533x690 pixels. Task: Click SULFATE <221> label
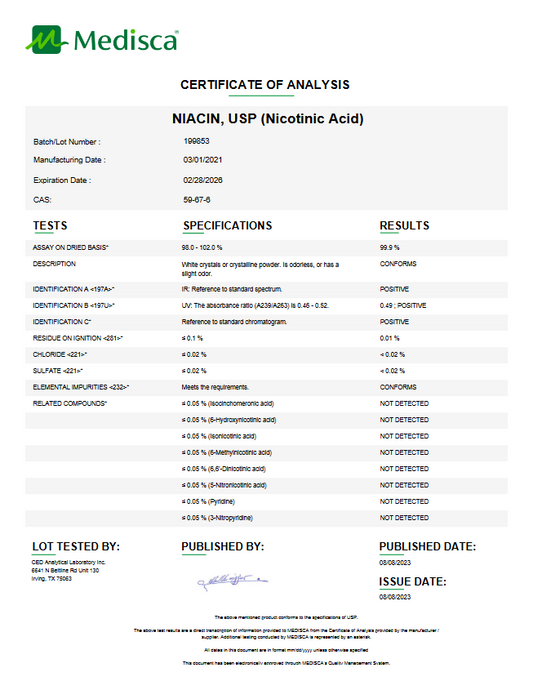(x=58, y=371)
